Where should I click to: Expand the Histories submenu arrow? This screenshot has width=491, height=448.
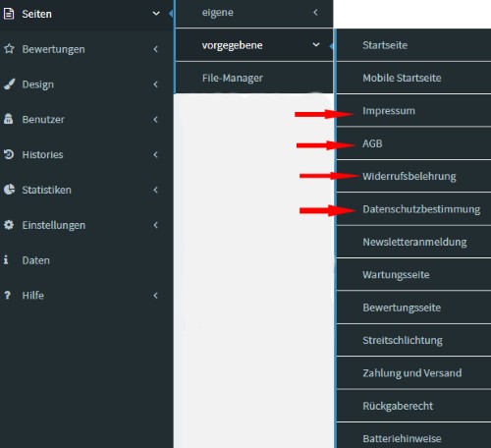(x=156, y=154)
